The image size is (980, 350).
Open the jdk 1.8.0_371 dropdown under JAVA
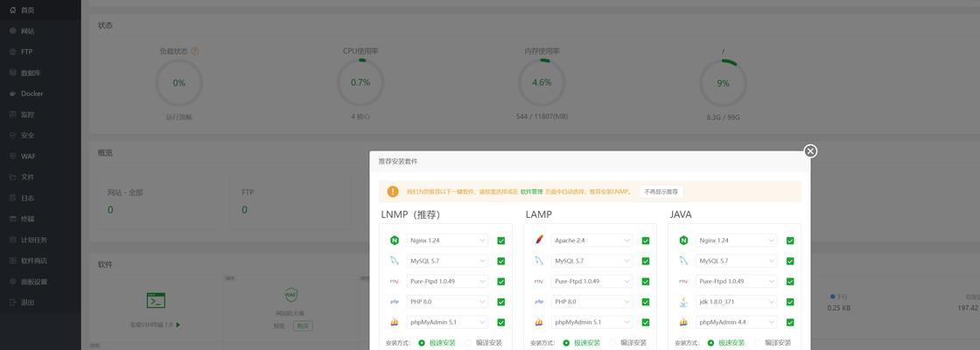pos(736,302)
